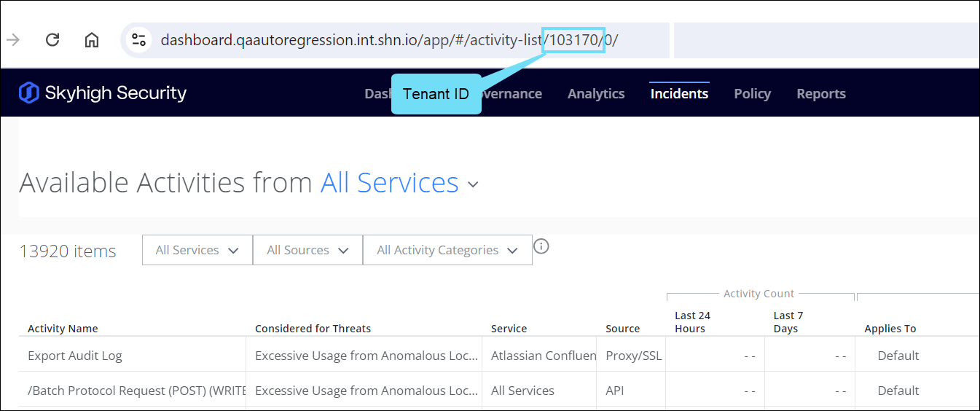Sort by the Service column header

pos(509,329)
